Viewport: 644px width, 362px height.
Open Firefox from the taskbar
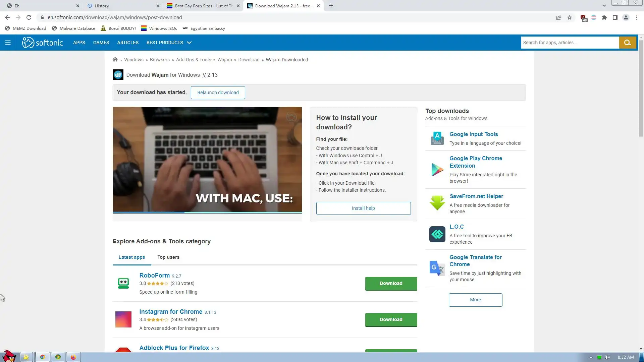[73, 357]
